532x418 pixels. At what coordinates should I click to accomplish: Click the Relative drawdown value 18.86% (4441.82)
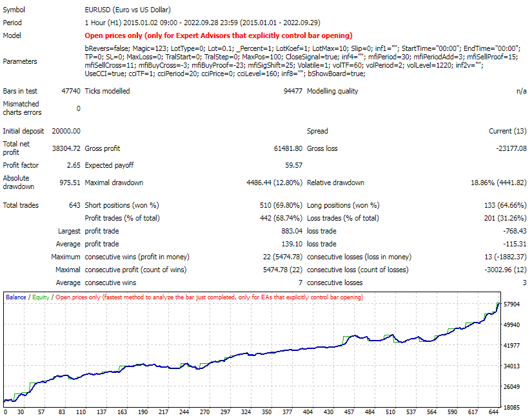click(x=498, y=183)
